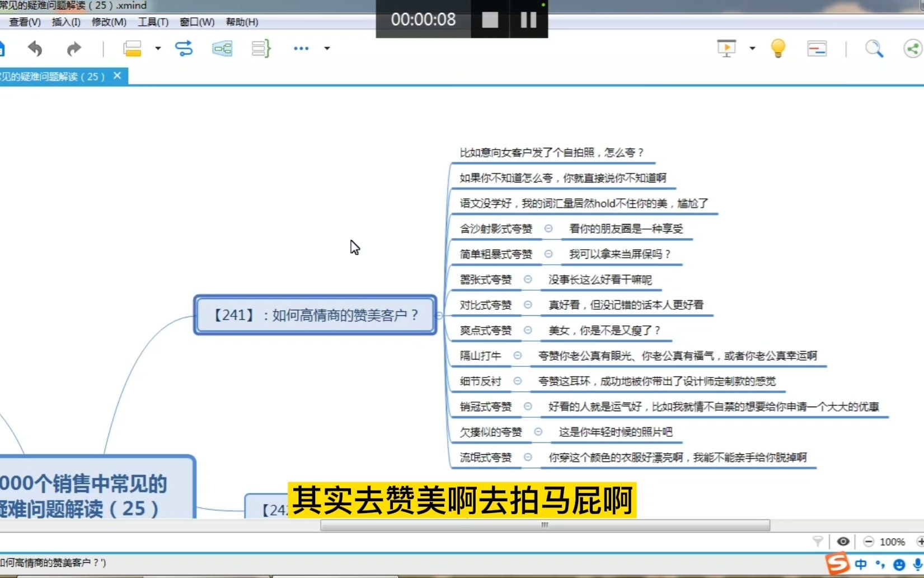Select the subtopic 这是你年轻时候的照片吧
This screenshot has width=924, height=578.
pos(616,432)
